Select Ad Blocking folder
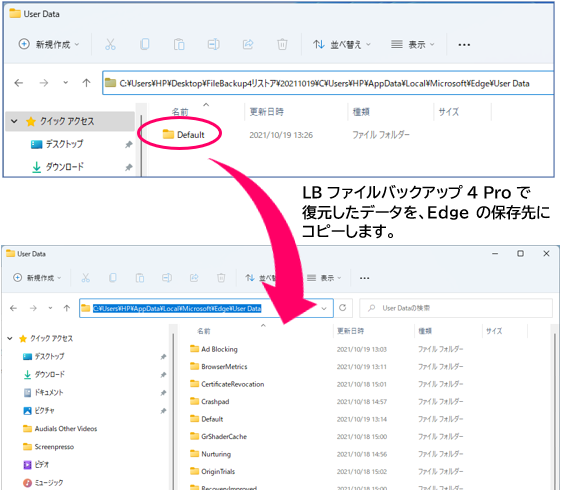562x493 pixels. click(214, 349)
